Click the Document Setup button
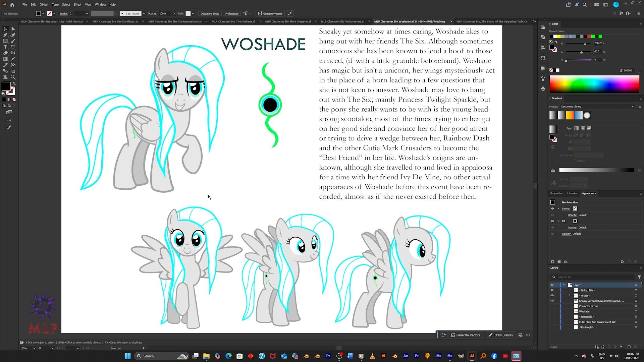644x362 pixels. (x=210, y=14)
